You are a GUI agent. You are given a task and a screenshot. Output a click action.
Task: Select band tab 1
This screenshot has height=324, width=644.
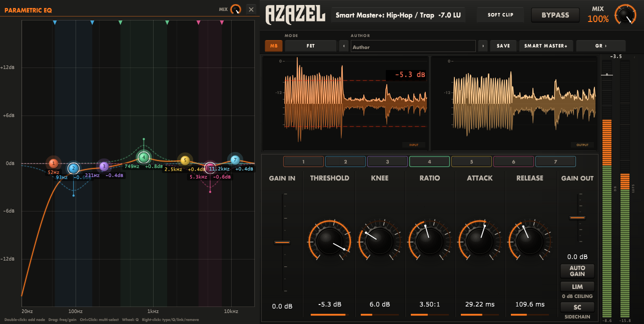coord(303,161)
